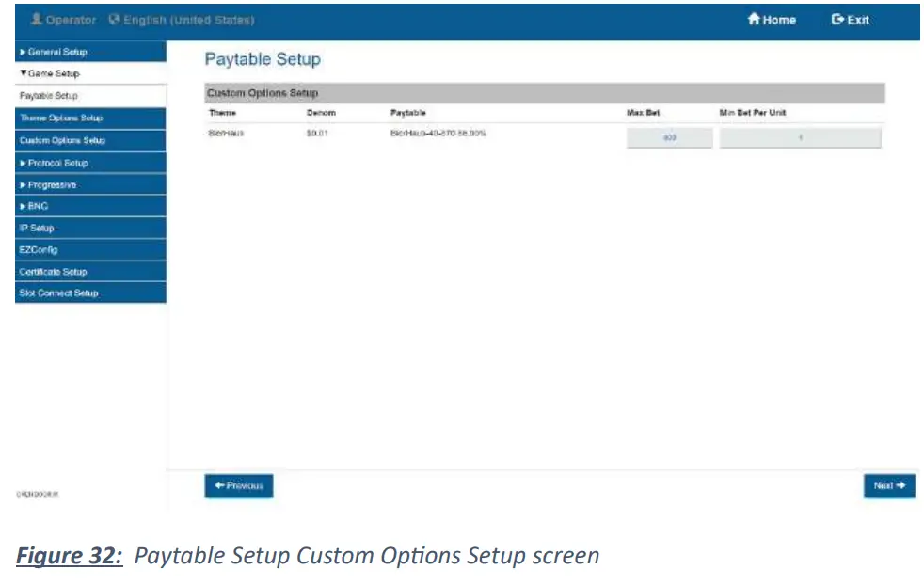Click the Next arrow button
The image size is (924, 586).
click(888, 485)
